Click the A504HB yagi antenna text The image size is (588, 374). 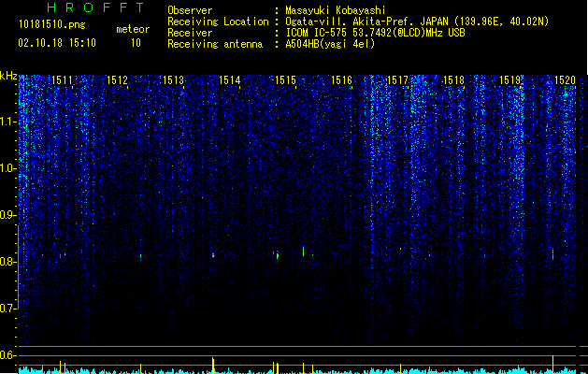coord(330,44)
